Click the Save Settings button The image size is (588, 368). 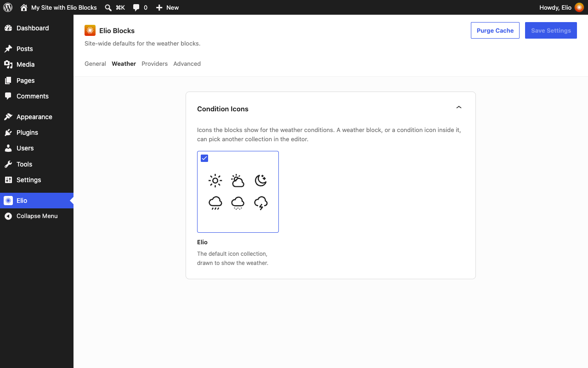[551, 30]
